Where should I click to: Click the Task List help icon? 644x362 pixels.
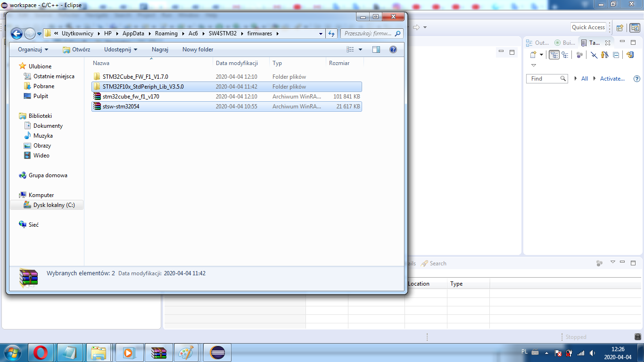(637, 79)
